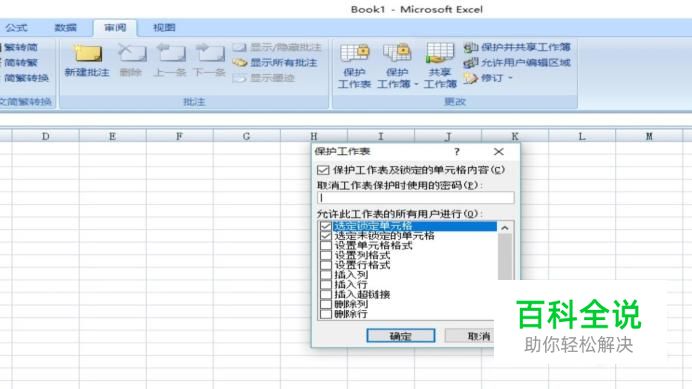This screenshot has height=389, width=692.
Task: Switch to the Formulas (公式) tab
Action: tap(16, 28)
